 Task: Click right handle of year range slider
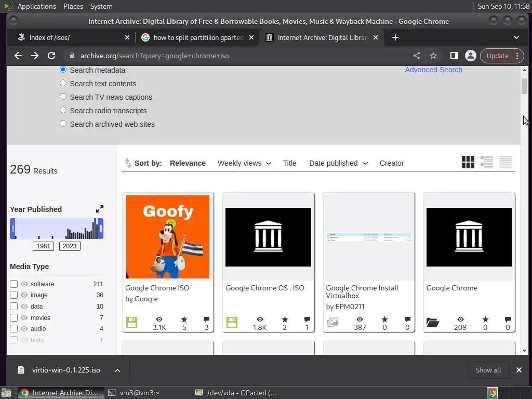click(101, 229)
